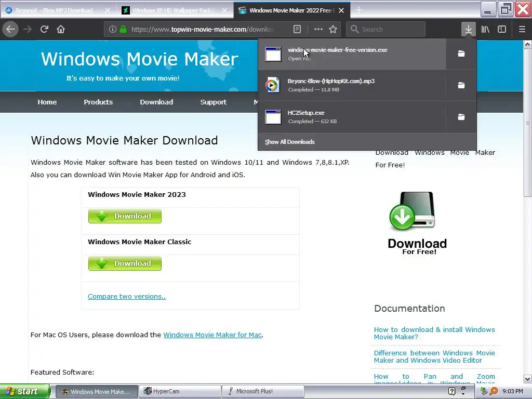Click the orange magnifier system tray icon
Image resolution: width=532 pixels, height=399 pixels.
[x=494, y=391]
